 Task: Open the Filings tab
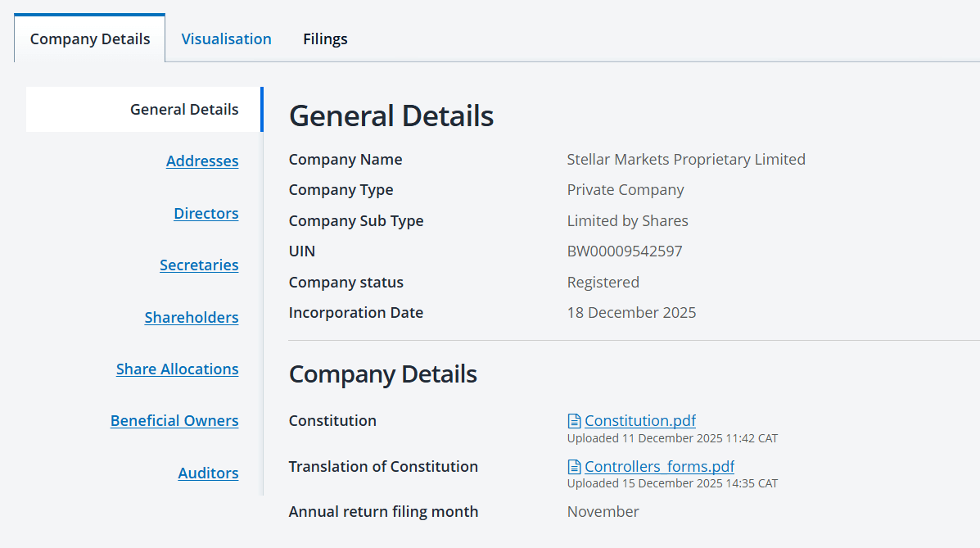pyautogui.click(x=325, y=38)
